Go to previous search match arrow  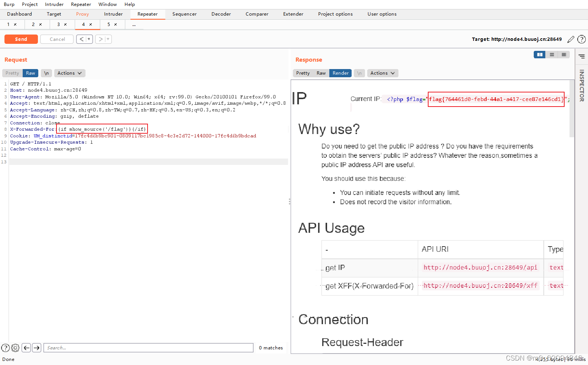click(26, 348)
